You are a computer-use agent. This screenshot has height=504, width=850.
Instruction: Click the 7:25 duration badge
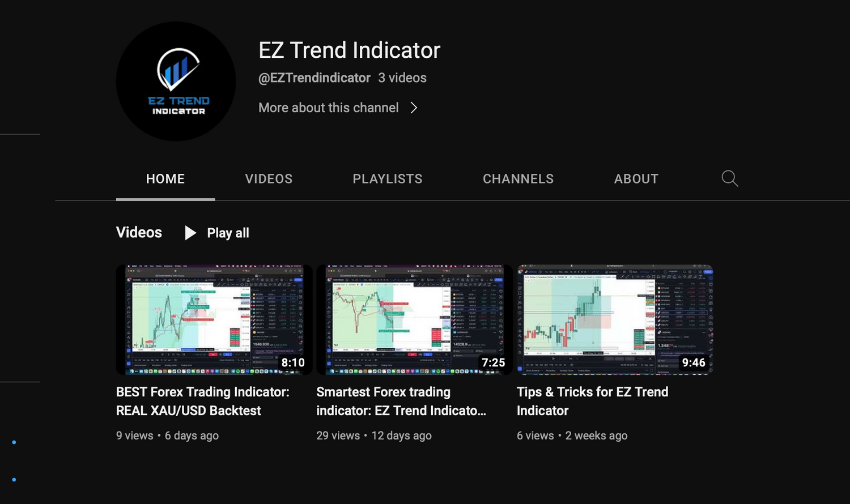493,362
